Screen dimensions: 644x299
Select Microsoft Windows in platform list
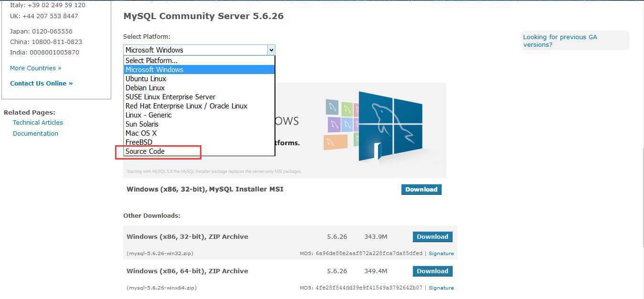[199, 70]
